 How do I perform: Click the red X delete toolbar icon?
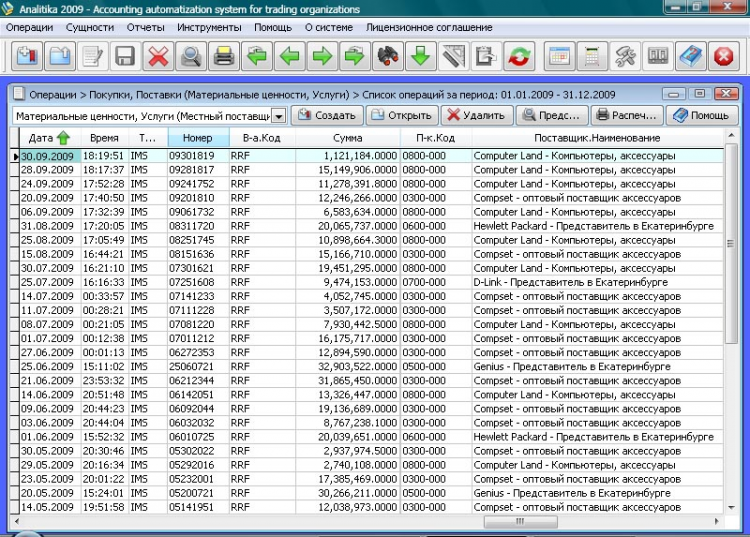pyautogui.click(x=158, y=56)
